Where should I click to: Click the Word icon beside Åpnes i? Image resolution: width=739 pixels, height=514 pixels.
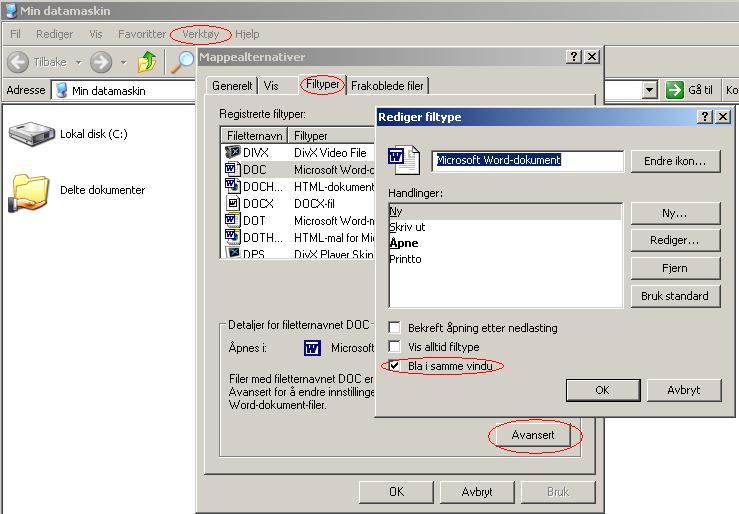coord(312,348)
